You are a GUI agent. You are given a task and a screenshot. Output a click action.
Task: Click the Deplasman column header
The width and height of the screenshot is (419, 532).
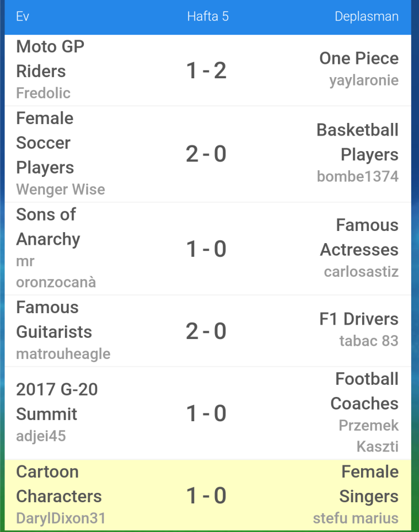tap(367, 17)
